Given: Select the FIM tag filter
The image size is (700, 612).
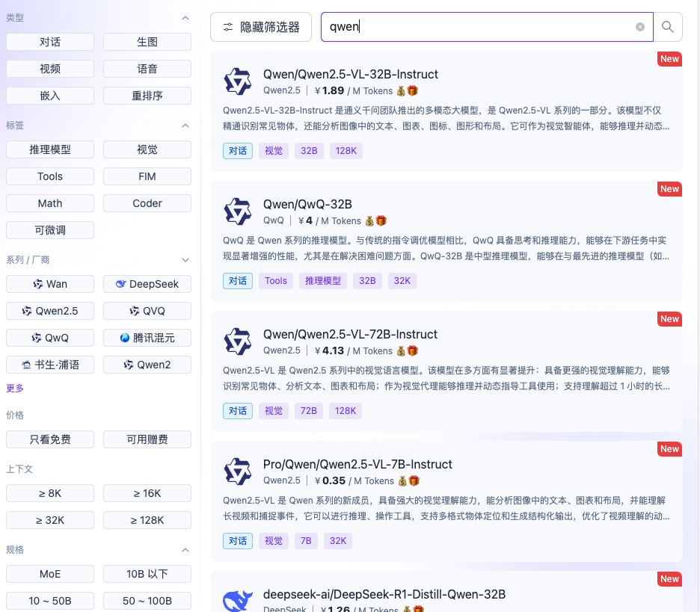Looking at the screenshot, I should click(x=147, y=176).
